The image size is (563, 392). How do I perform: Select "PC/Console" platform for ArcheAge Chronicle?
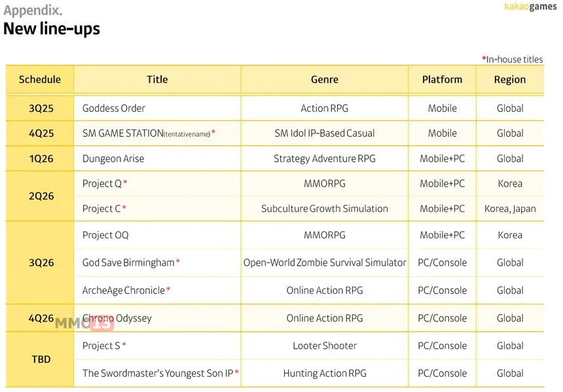[x=443, y=291]
